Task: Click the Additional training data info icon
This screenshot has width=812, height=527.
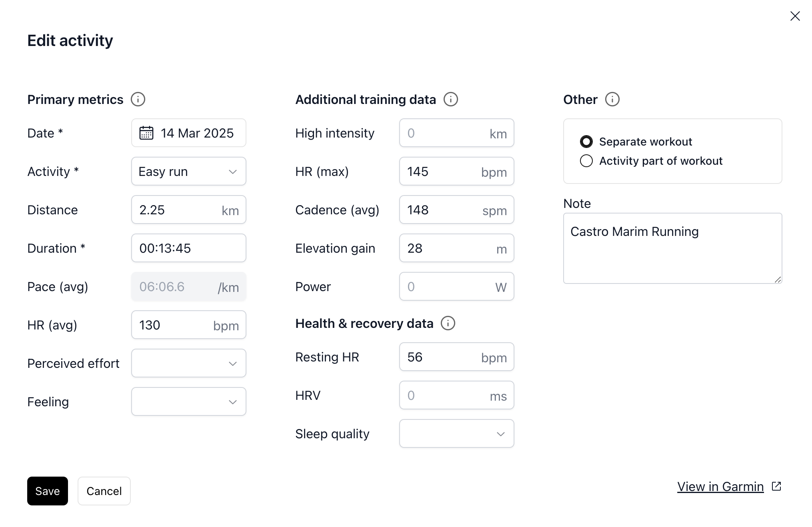Action: click(451, 99)
